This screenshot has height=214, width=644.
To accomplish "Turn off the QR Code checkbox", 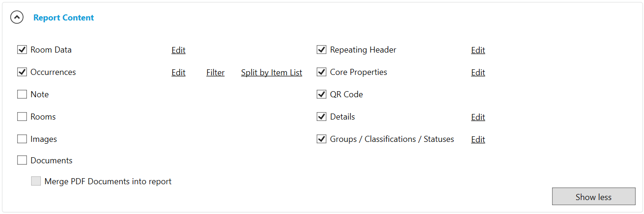I will tap(321, 94).
